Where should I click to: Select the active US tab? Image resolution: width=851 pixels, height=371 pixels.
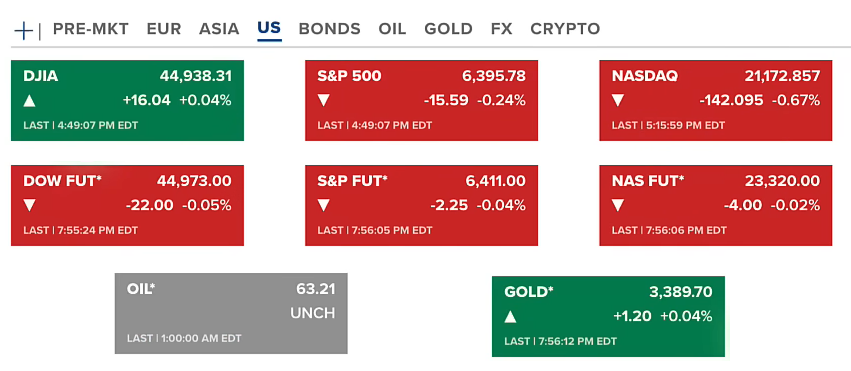(269, 29)
